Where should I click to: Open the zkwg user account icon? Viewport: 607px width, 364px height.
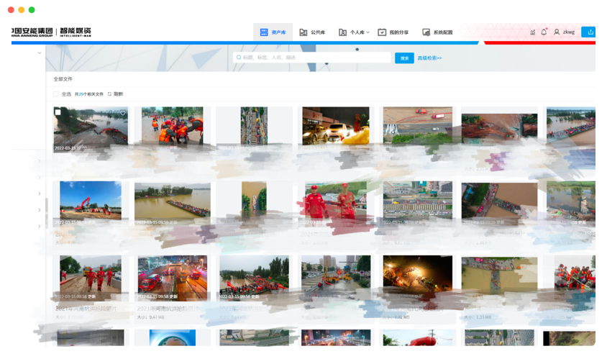click(557, 32)
